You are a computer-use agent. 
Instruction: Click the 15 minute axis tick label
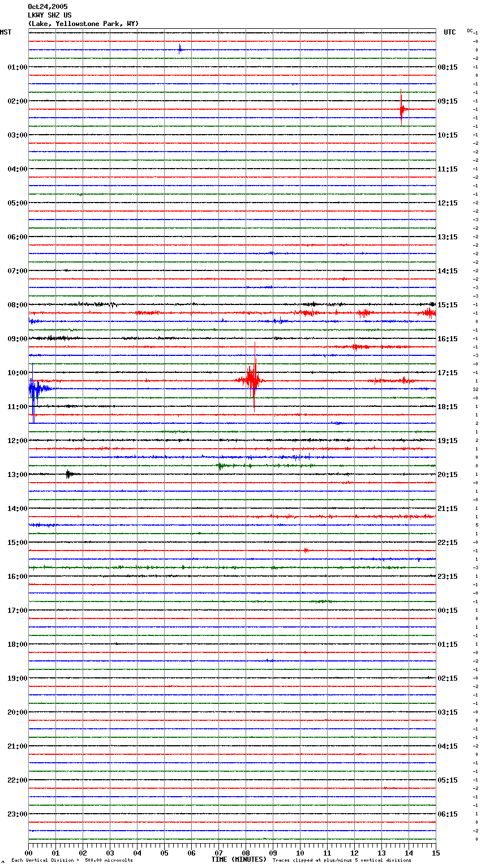pos(436,853)
